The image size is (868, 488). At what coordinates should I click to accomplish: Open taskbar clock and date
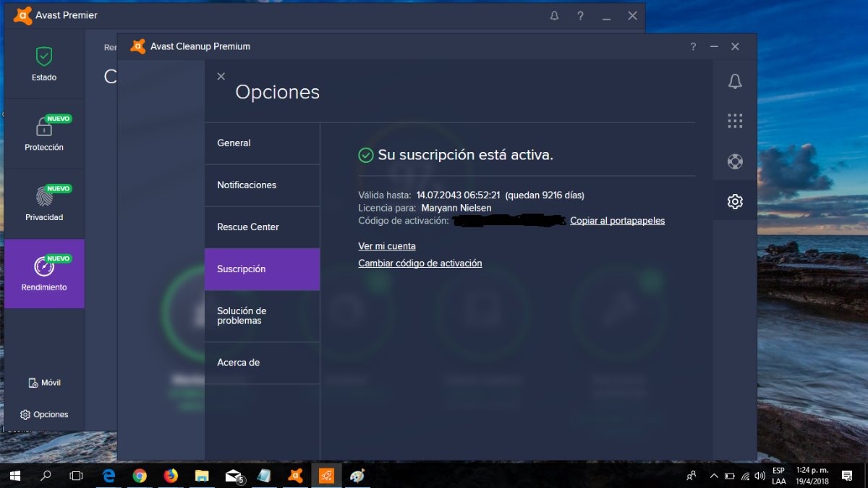(x=813, y=475)
